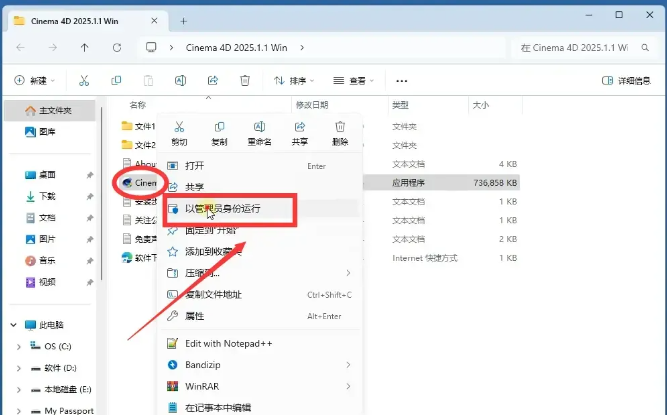
Task: Expand the 本地磁盘 (E:) drive tree
Action: 19,389
